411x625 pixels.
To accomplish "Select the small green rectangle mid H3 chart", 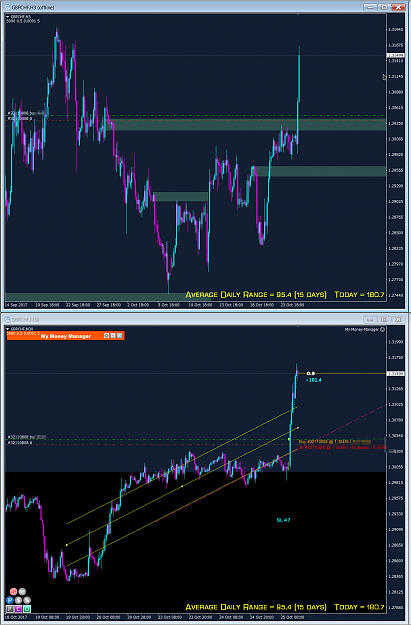I will 181,197.
